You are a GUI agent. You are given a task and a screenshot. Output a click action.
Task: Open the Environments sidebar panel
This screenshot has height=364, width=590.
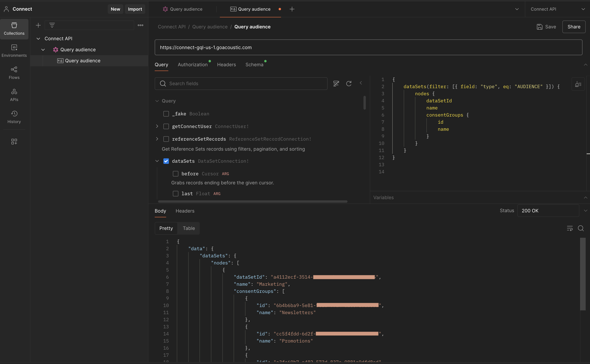click(14, 51)
